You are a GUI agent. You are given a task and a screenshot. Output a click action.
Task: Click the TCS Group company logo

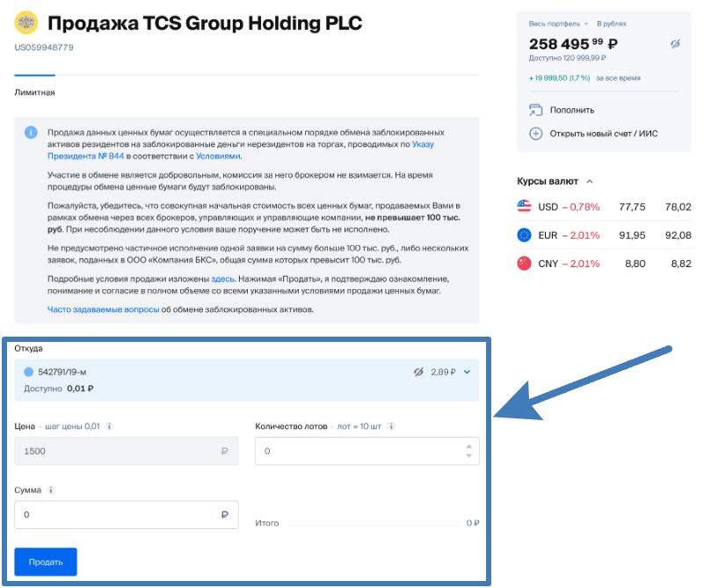click(26, 22)
